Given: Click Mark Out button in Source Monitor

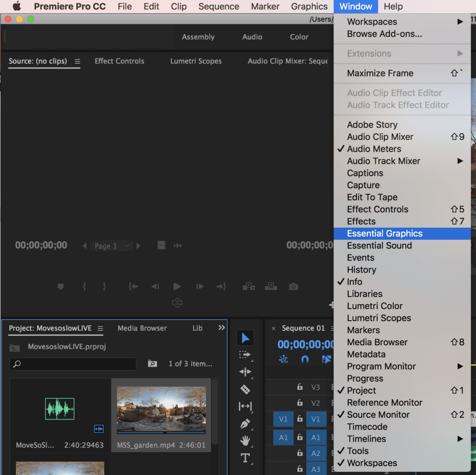Looking at the screenshot, I should pyautogui.click(x=104, y=287).
